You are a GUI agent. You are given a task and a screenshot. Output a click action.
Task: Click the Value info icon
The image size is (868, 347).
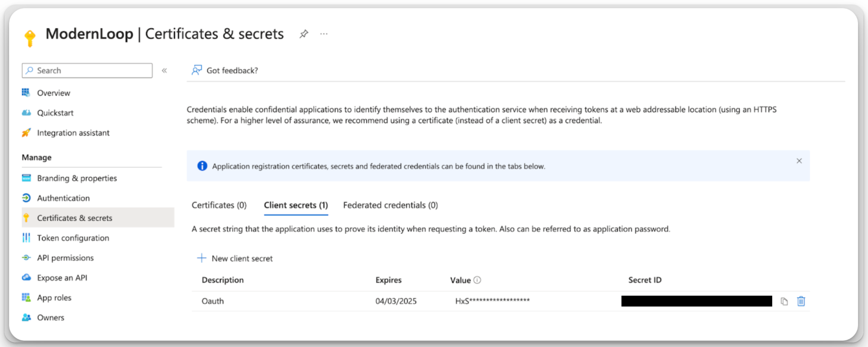coord(477,280)
